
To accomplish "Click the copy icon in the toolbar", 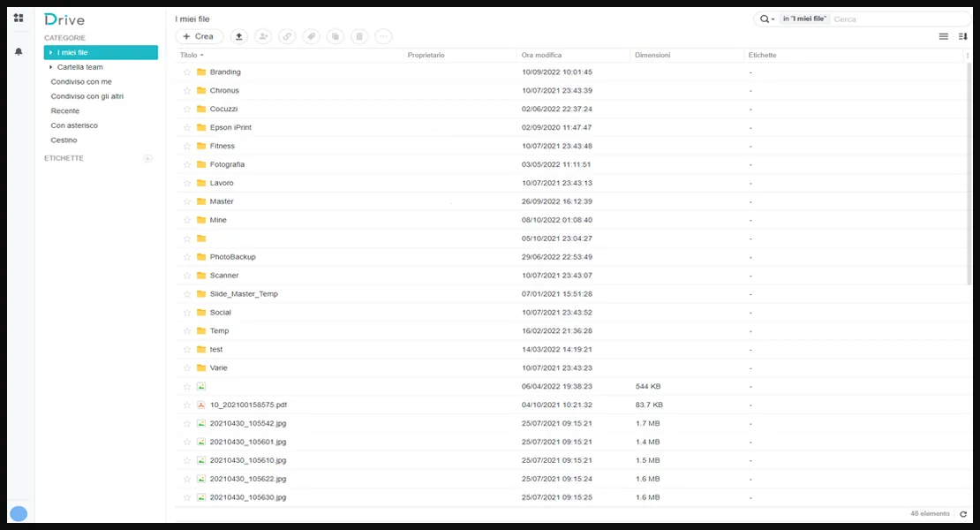I will [335, 36].
